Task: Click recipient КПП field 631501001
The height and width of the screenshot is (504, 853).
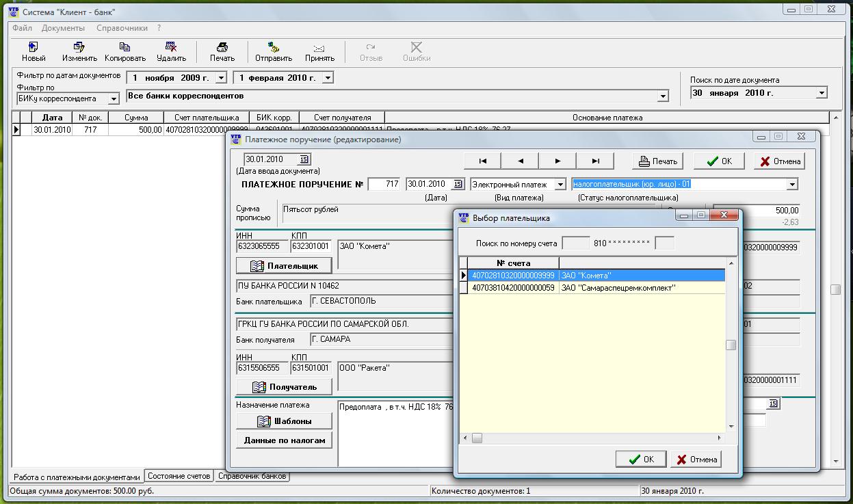Action: pos(311,368)
